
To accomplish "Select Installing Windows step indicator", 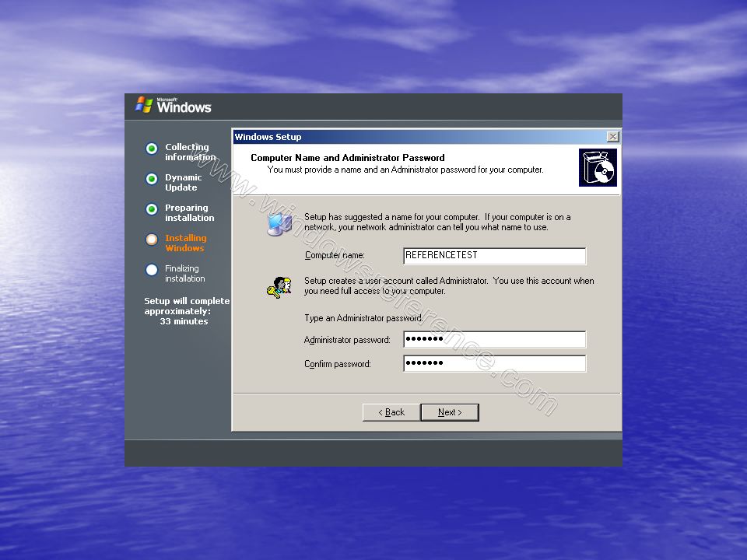I will click(152, 240).
